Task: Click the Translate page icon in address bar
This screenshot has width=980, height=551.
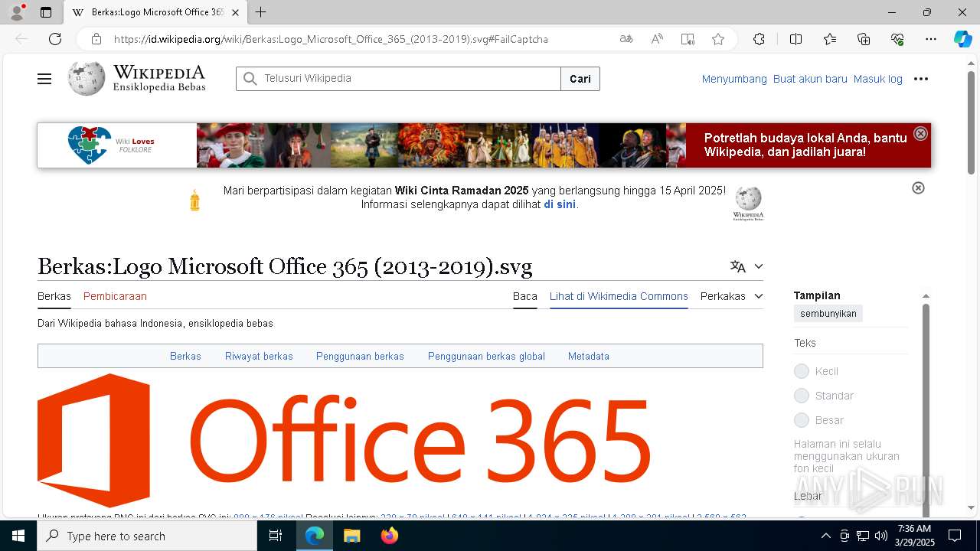Action: (626, 39)
